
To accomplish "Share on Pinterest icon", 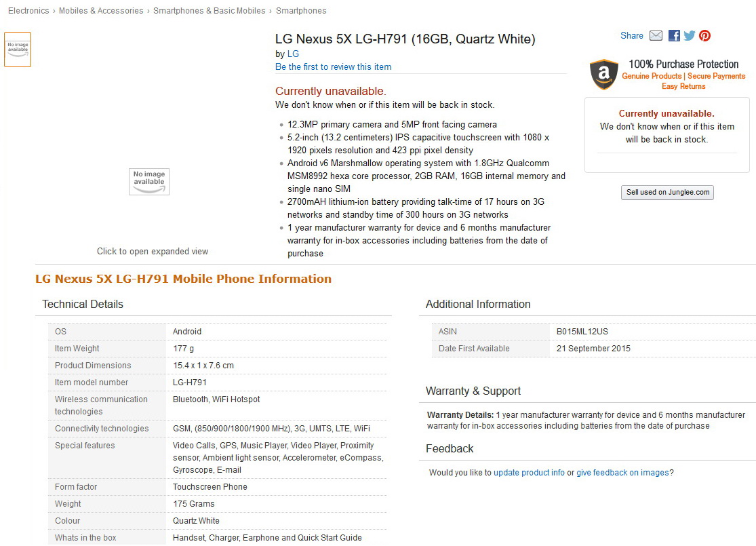I will click(x=705, y=36).
